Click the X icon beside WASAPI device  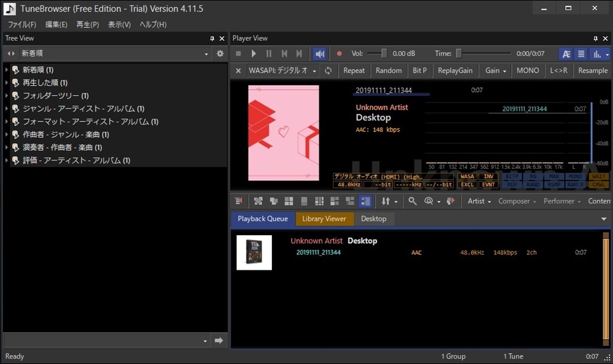(x=238, y=71)
